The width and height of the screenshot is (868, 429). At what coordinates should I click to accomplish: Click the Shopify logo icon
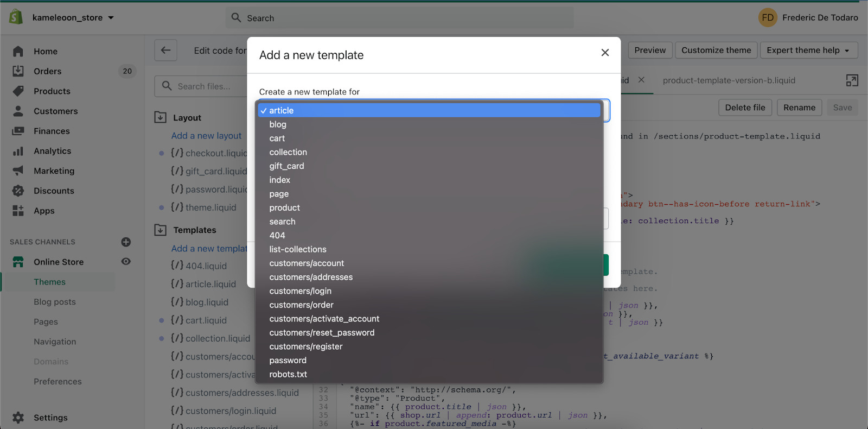[16, 17]
